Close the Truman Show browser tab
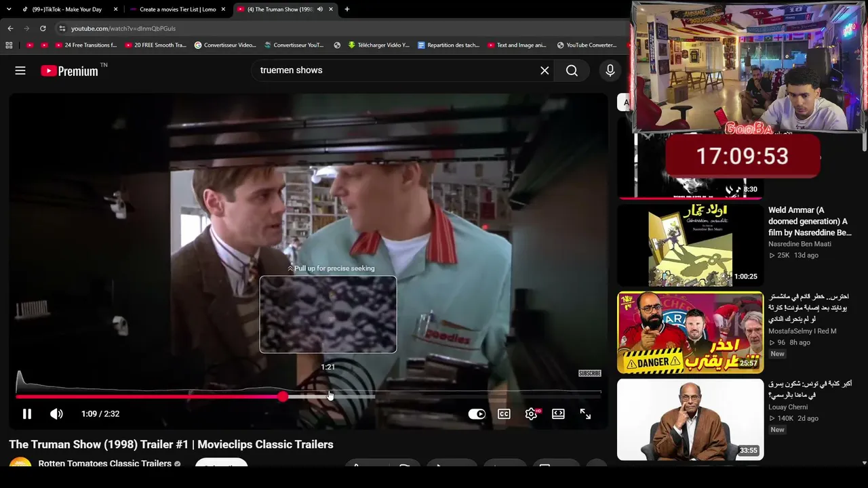This screenshot has height=488, width=868. 332,9
